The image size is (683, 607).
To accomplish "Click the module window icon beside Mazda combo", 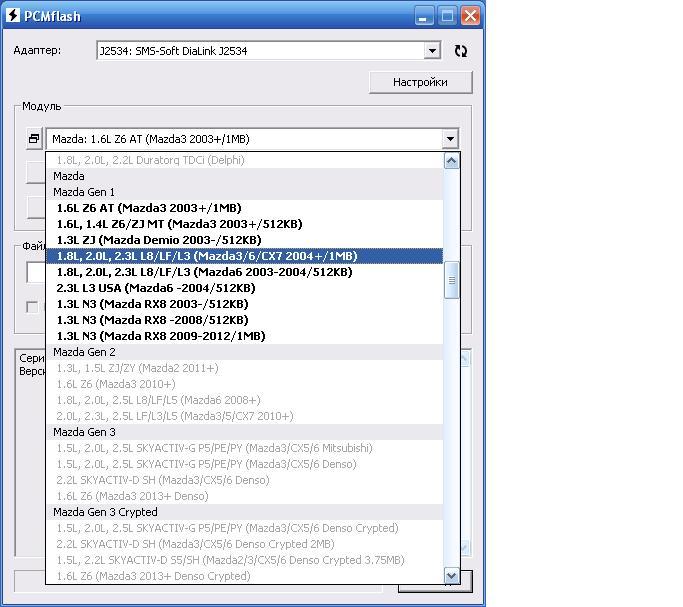I will [x=34, y=139].
